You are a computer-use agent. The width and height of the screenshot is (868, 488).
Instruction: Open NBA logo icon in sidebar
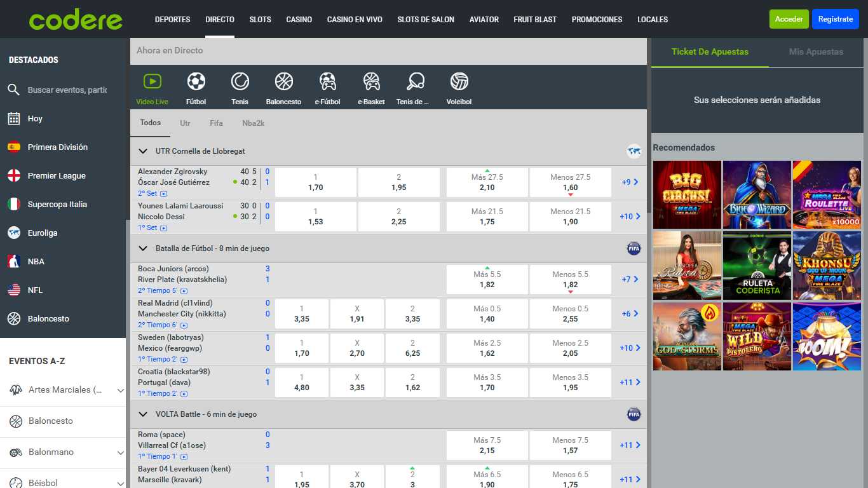pyautogui.click(x=14, y=261)
